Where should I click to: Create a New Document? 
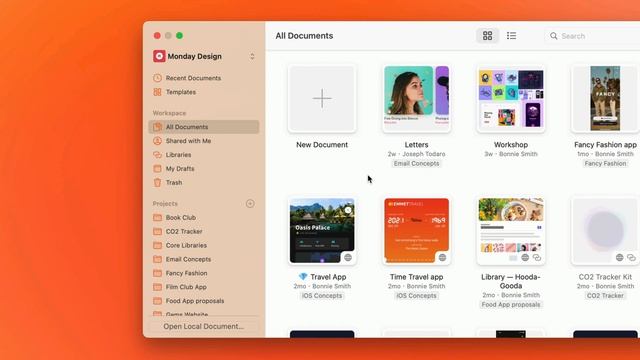[322, 98]
